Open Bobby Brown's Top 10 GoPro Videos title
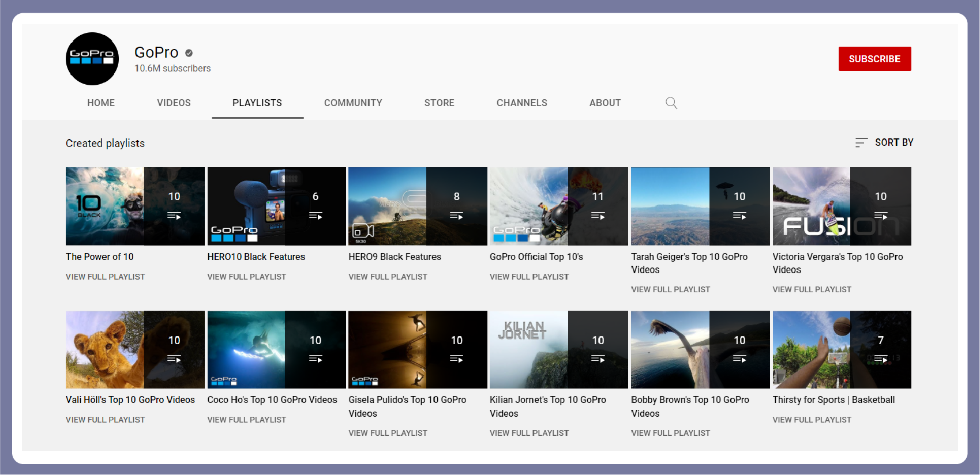 point(690,406)
